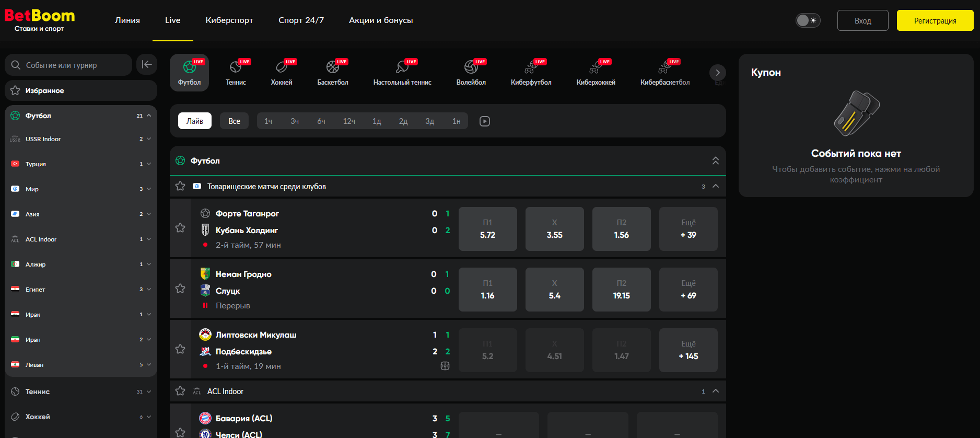This screenshot has height=438, width=980.
Task: Bet П1 1.16 on Неман Гродно
Action: 488,290
